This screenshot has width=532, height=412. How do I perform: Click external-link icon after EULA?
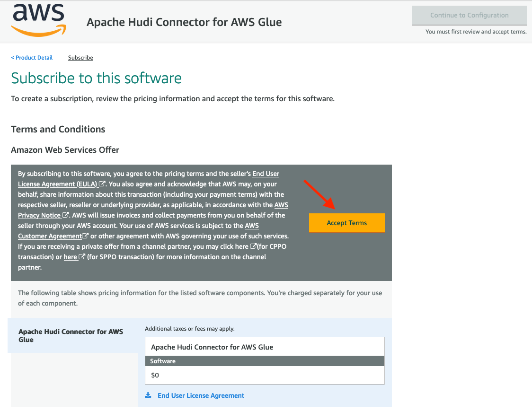click(x=102, y=184)
